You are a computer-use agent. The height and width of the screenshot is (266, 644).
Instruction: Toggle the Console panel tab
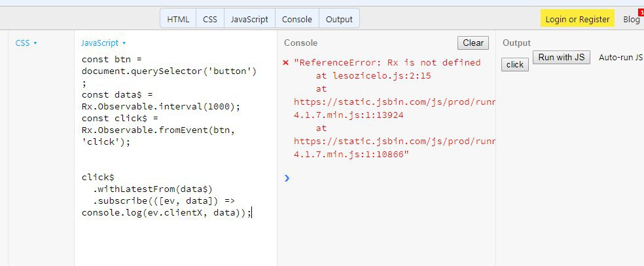(296, 19)
